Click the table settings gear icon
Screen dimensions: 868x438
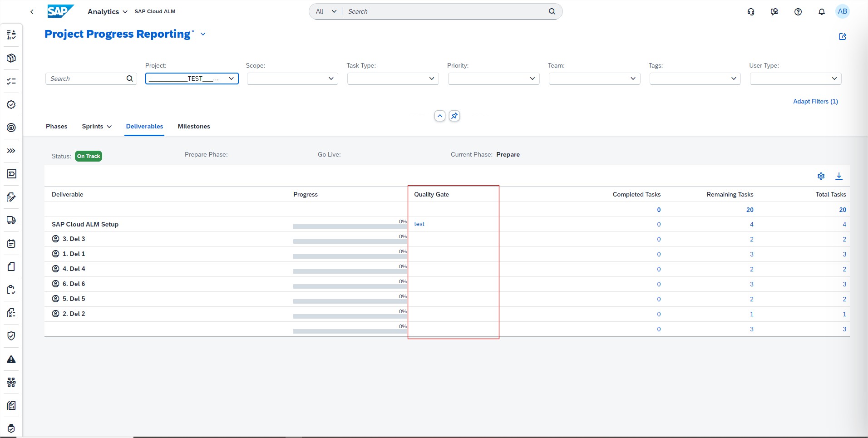click(x=821, y=176)
